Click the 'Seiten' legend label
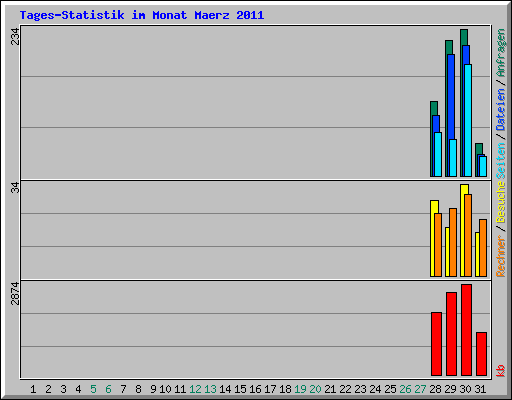 click(501, 161)
